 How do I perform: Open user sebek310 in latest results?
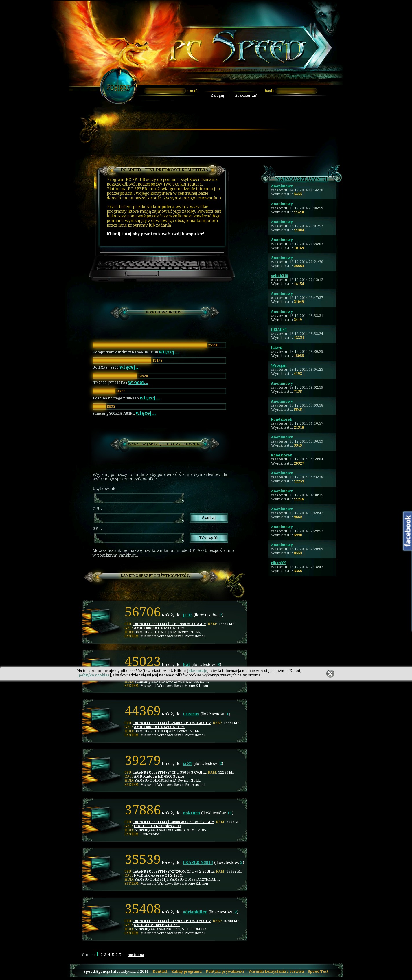[x=279, y=276]
